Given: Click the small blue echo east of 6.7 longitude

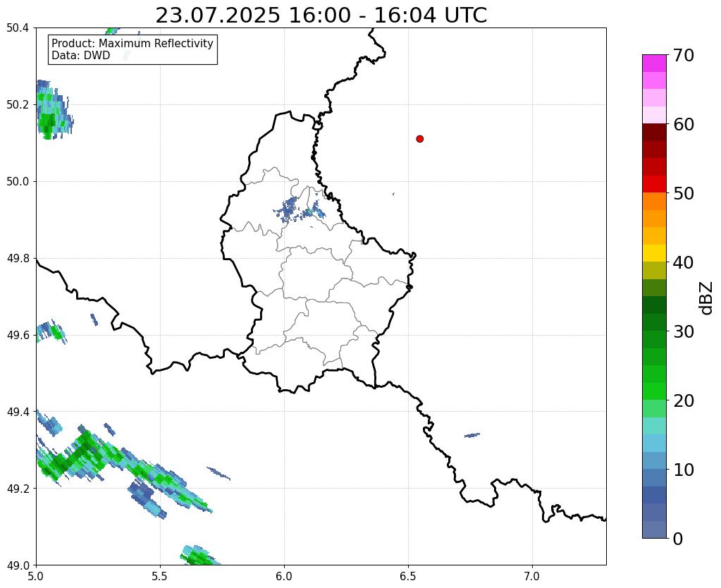Looking at the screenshot, I should (472, 435).
